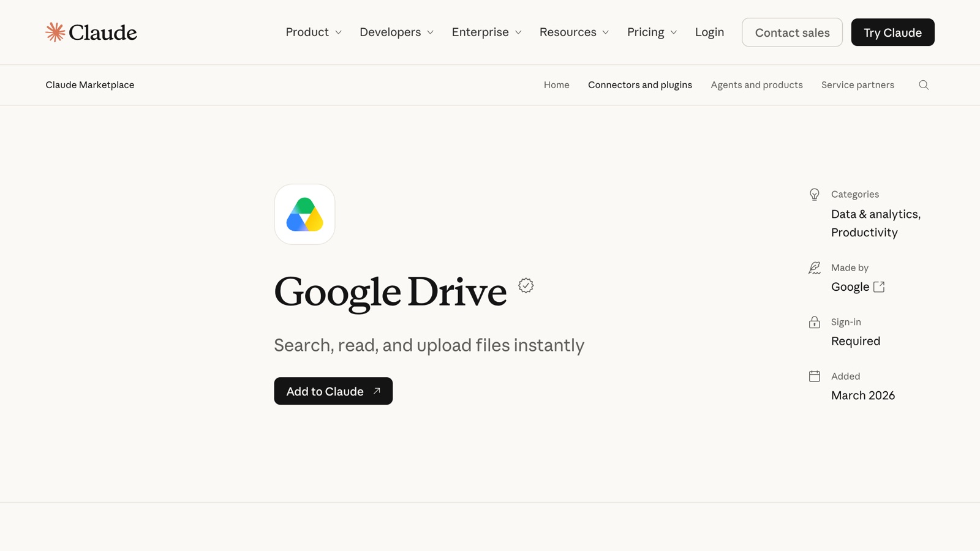Click the "Sign-in" label
This screenshot has width=980, height=551.
coord(846,322)
